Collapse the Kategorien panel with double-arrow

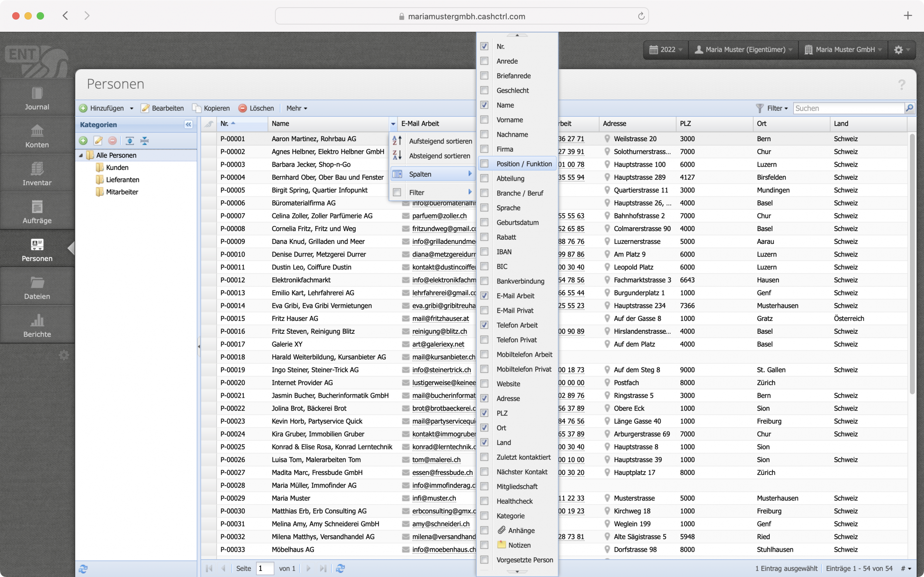pos(188,125)
